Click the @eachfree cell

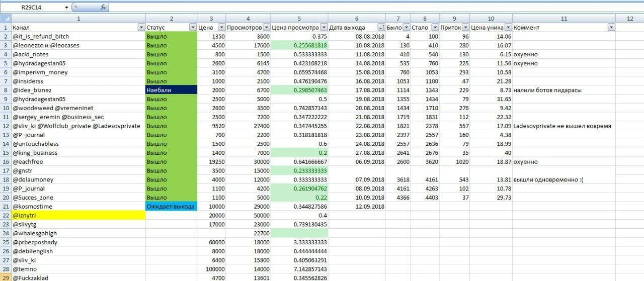tap(78, 162)
